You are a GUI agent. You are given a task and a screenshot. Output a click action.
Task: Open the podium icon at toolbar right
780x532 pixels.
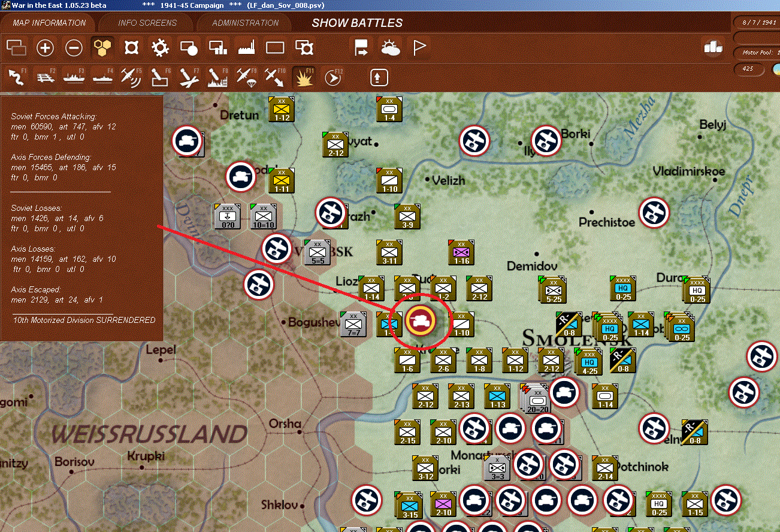tap(713, 47)
